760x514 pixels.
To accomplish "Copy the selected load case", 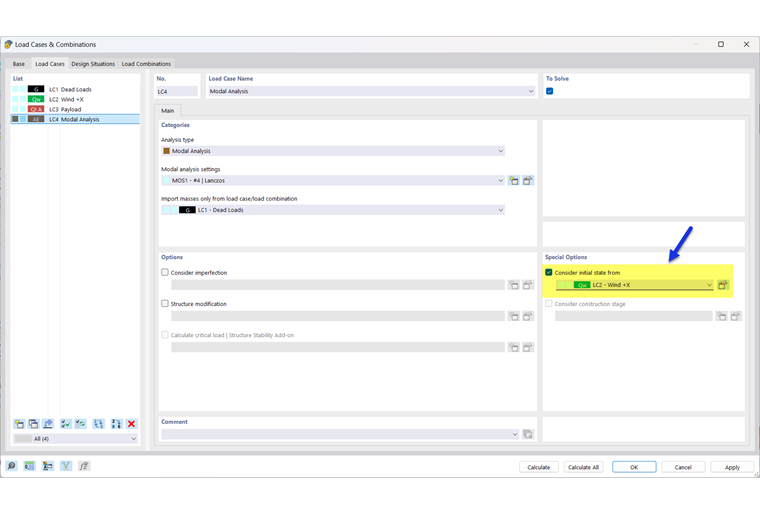I will [x=33, y=424].
